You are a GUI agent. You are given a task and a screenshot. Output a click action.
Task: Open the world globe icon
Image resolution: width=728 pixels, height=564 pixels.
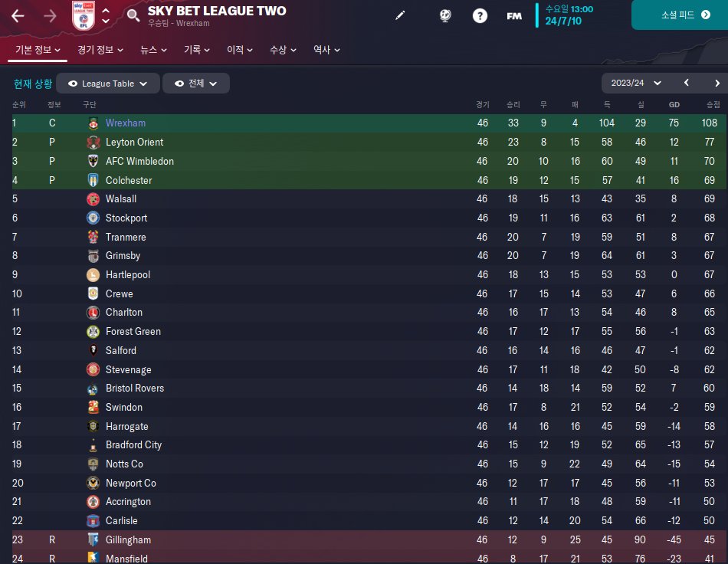[x=446, y=16]
